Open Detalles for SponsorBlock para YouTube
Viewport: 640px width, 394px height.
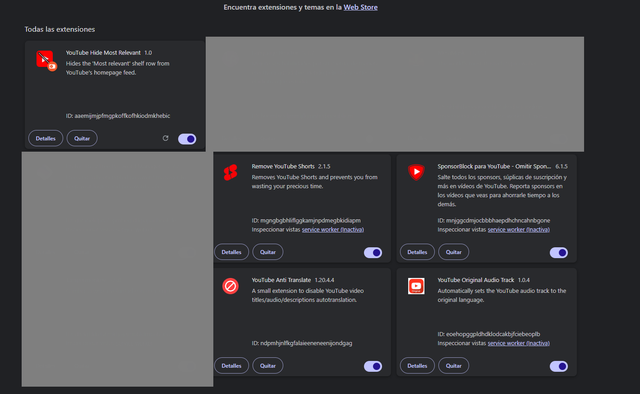point(417,252)
